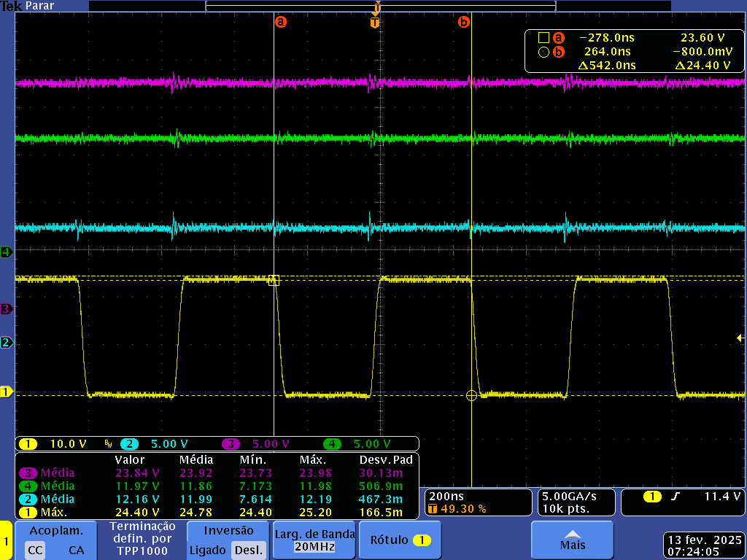Screen dimensions: 747x560
Task: Select channel 3 ground reference marker
Action: (x=6, y=309)
